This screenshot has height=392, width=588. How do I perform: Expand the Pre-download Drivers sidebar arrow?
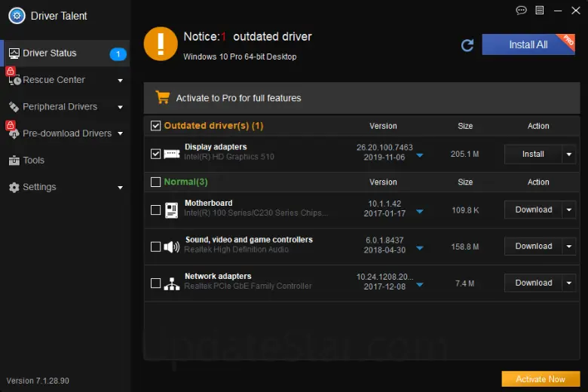click(x=120, y=133)
